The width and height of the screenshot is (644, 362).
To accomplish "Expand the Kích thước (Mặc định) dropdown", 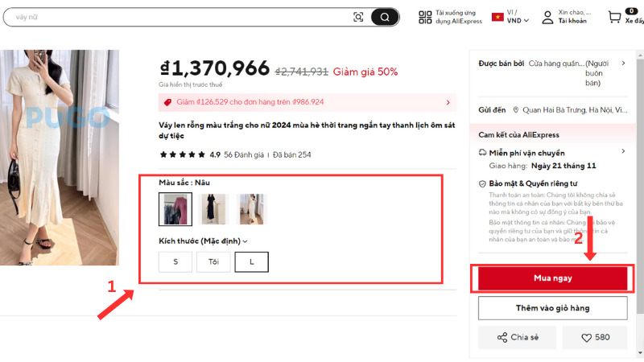I will pos(245,241).
